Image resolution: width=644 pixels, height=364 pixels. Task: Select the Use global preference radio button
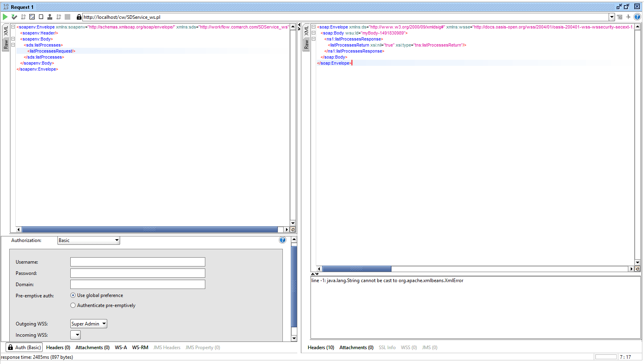[x=73, y=295]
